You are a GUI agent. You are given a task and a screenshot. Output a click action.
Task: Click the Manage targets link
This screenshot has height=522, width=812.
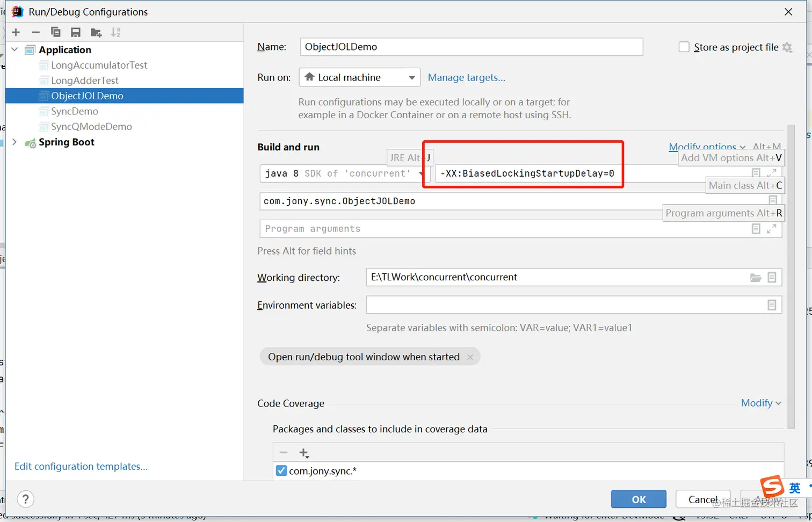tap(466, 77)
